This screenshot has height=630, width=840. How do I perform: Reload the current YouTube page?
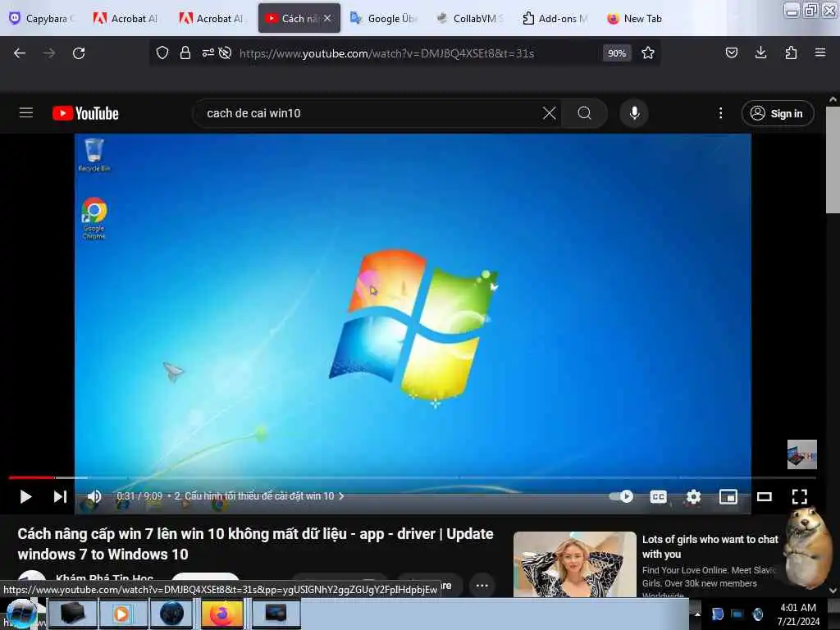[79, 53]
